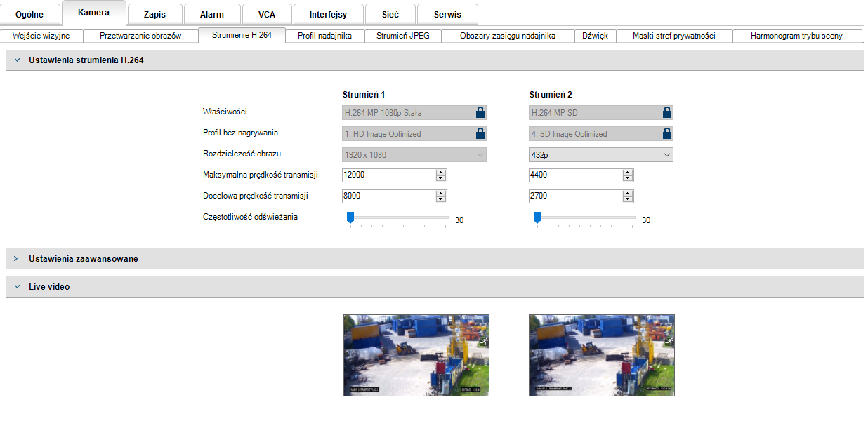868x421 pixels.
Task: Open the Alarm tab
Action: pyautogui.click(x=212, y=14)
